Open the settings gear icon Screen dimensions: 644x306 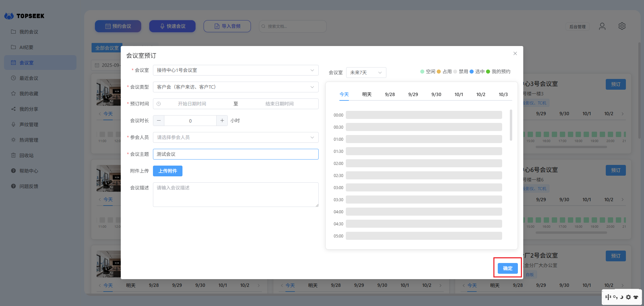[x=622, y=26]
